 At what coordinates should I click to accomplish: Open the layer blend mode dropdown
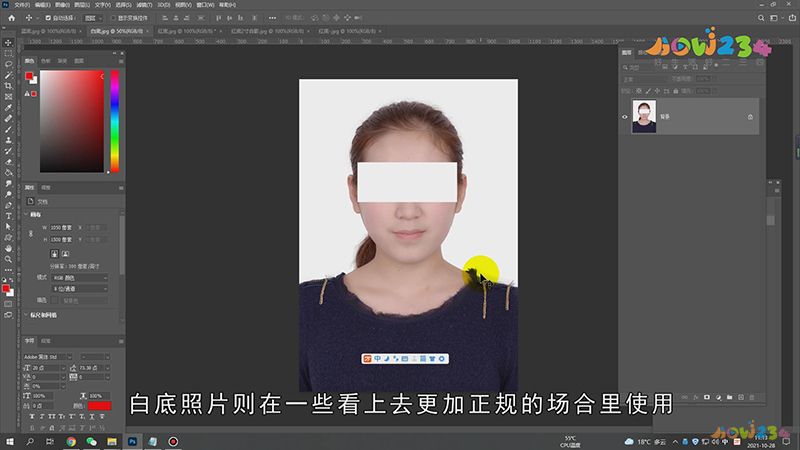645,80
